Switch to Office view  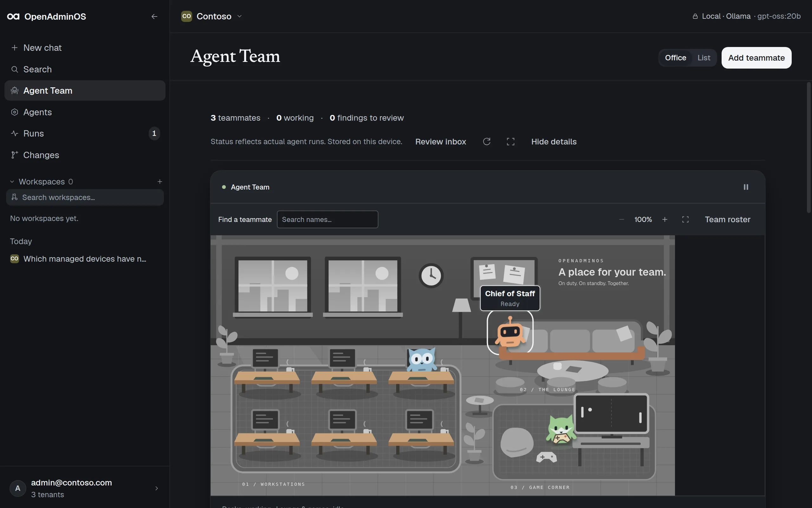point(675,58)
